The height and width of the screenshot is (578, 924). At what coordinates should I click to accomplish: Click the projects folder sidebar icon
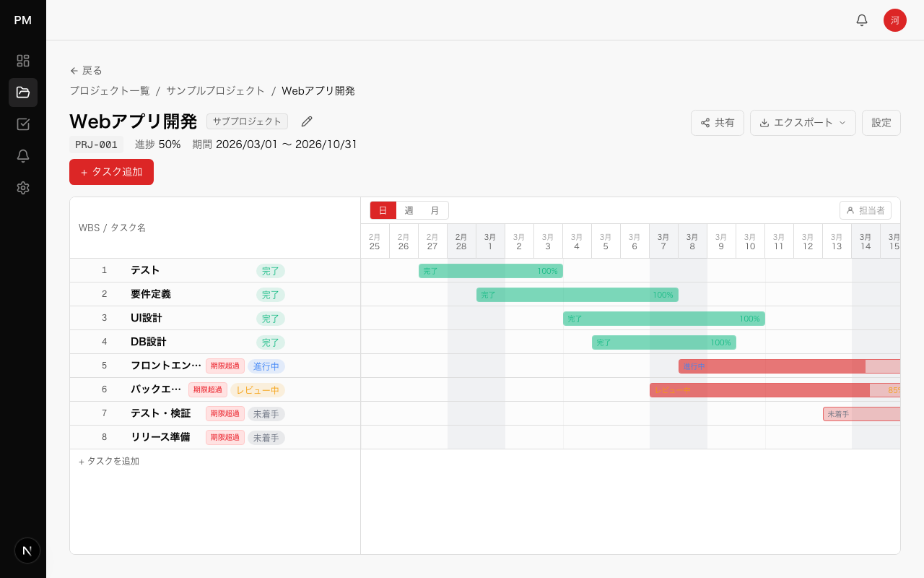click(23, 92)
